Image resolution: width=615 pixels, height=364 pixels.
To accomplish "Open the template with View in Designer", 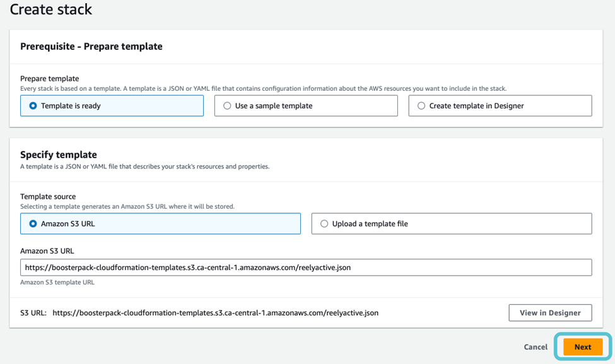I will 549,313.
